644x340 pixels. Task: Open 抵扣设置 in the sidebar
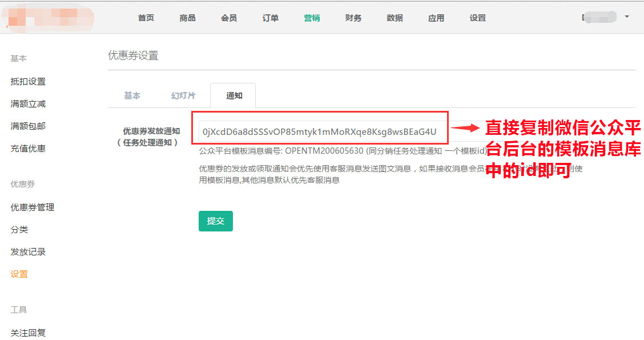28,81
